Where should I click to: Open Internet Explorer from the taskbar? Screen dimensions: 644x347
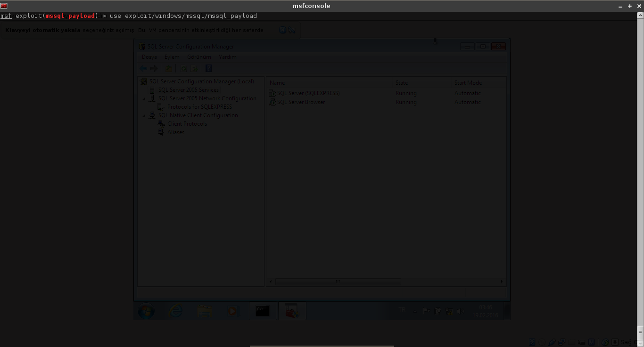click(x=176, y=311)
